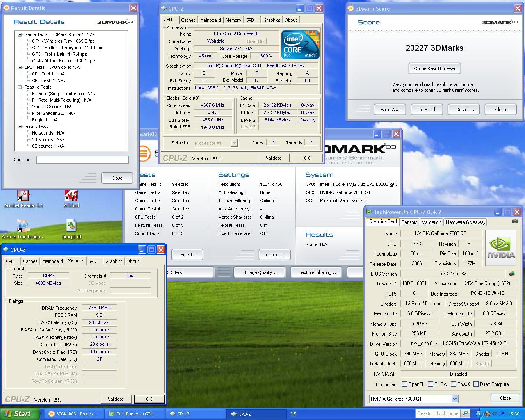
Task: Select Pixel Shader 2.0 result row
Action: pyautogui.click(x=53, y=113)
